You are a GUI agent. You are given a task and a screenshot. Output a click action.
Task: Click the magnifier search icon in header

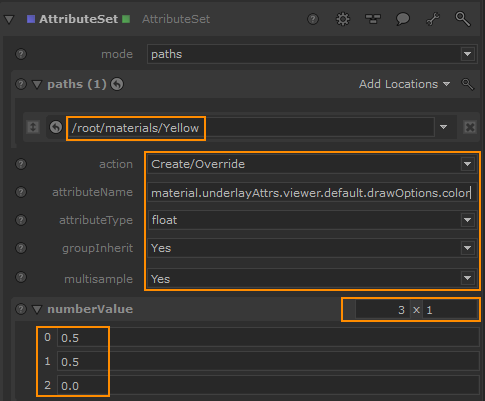463,19
